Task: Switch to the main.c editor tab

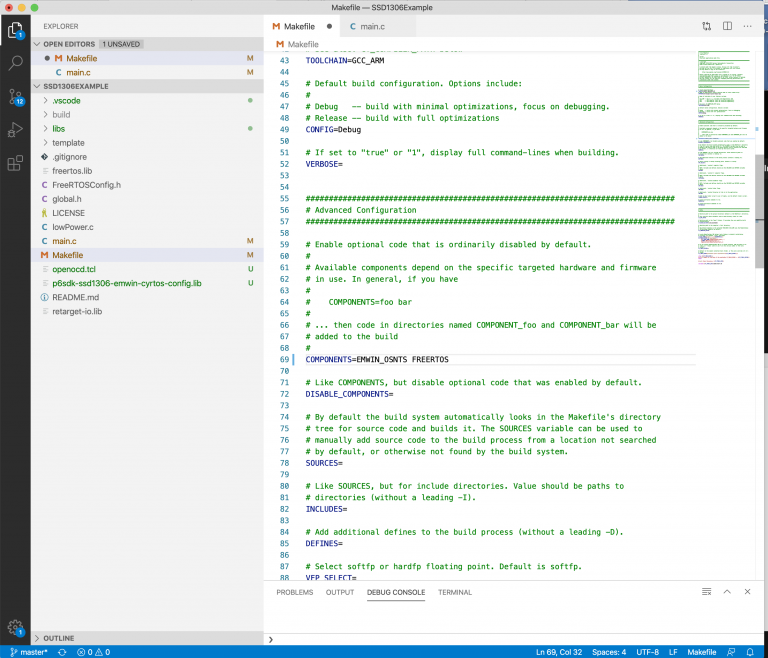Action: tap(367, 26)
